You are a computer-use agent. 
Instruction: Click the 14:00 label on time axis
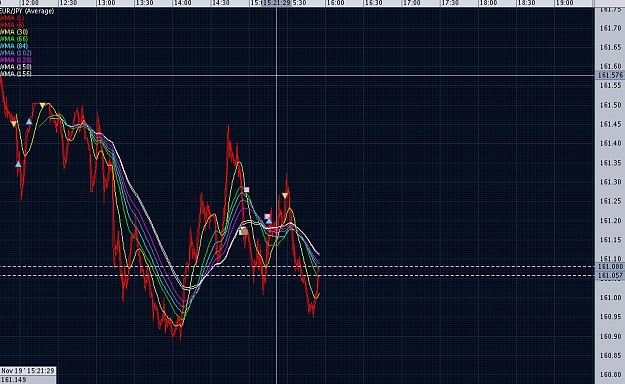pyautogui.click(x=182, y=3)
